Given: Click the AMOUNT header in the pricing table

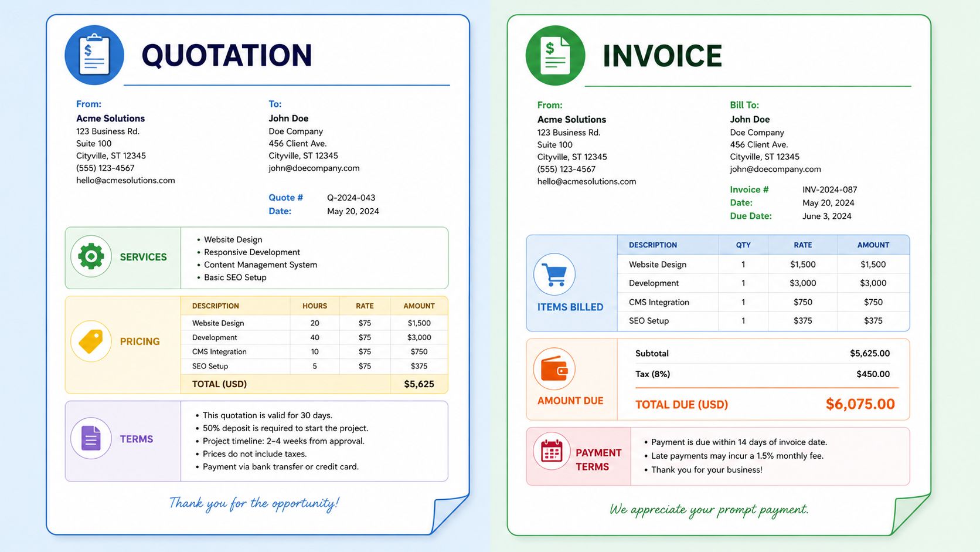Looking at the screenshot, I should pyautogui.click(x=419, y=306).
